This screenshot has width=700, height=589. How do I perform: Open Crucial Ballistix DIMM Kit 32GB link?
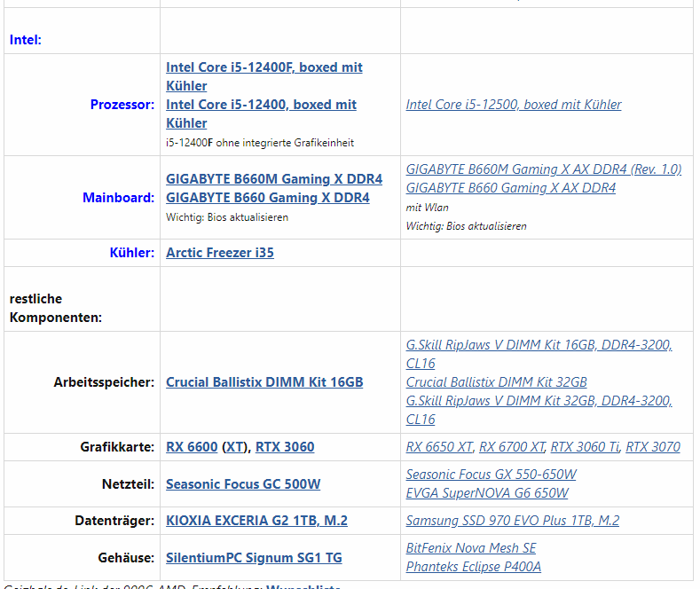tap(497, 382)
